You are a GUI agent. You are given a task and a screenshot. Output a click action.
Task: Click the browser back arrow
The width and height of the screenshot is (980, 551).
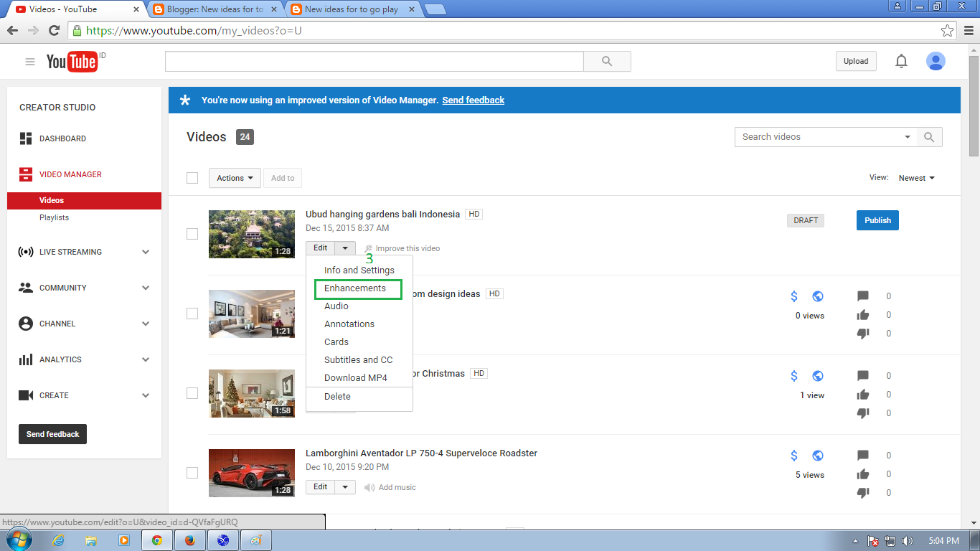pyautogui.click(x=12, y=31)
